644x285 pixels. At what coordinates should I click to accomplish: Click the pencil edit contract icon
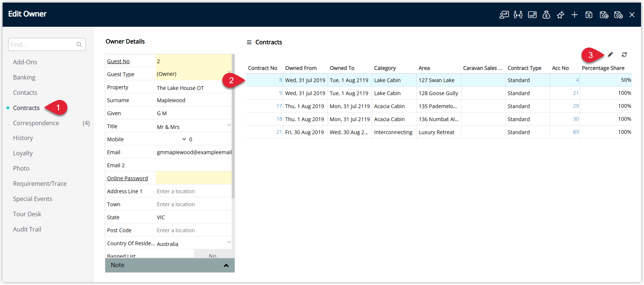point(610,55)
